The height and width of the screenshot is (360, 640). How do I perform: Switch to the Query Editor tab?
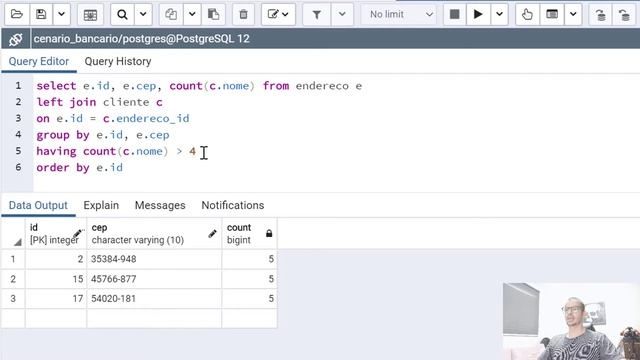click(x=39, y=62)
